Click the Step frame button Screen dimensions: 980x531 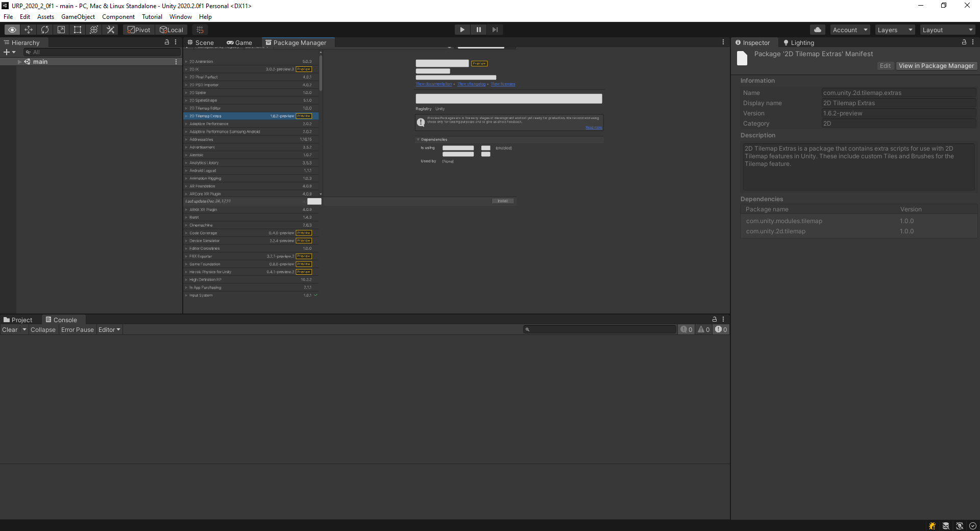click(x=495, y=30)
